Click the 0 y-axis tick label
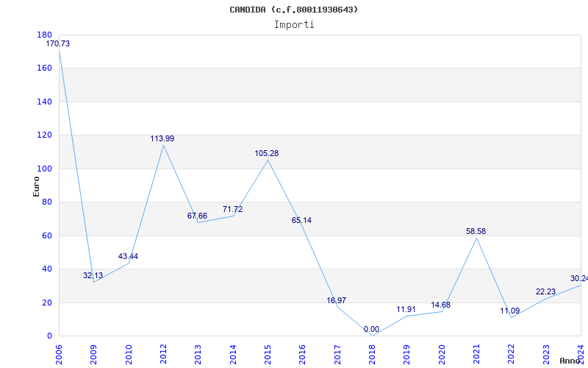The image size is (588, 368). click(x=49, y=336)
